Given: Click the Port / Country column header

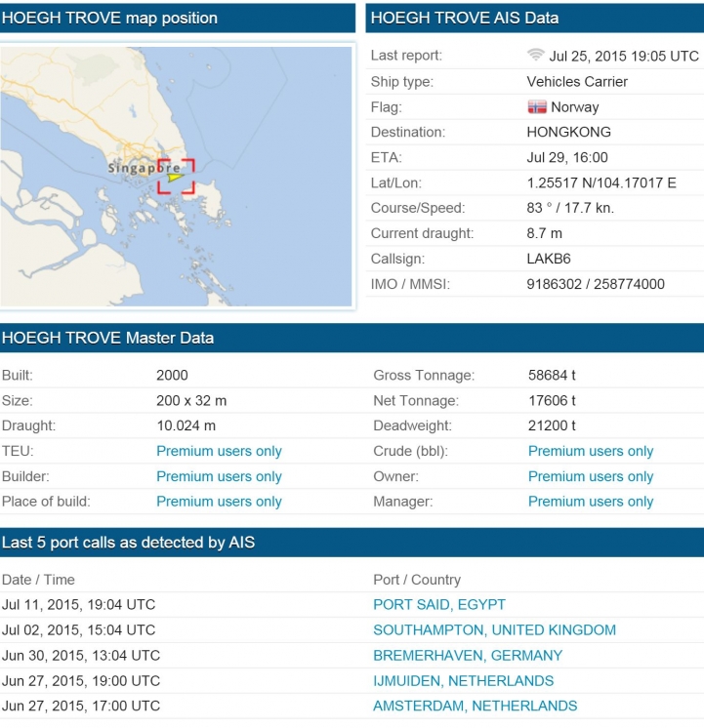Looking at the screenshot, I should point(417,580).
